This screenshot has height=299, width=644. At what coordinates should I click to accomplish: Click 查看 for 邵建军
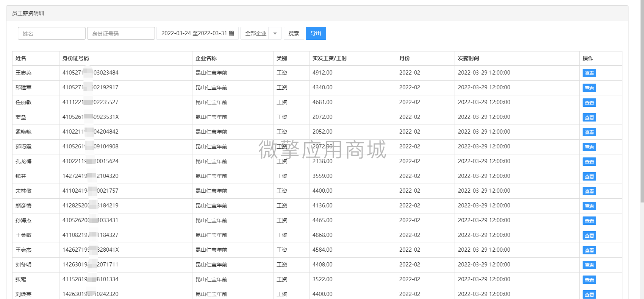(589, 88)
